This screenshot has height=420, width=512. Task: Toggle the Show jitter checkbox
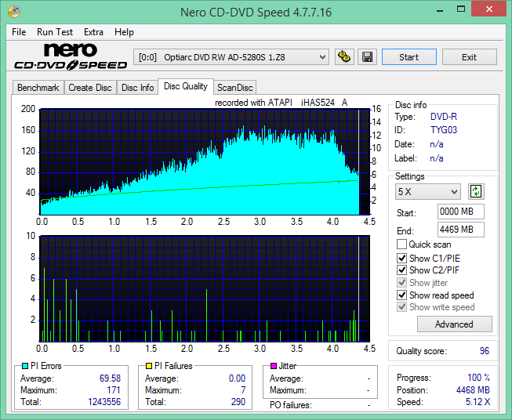point(401,282)
